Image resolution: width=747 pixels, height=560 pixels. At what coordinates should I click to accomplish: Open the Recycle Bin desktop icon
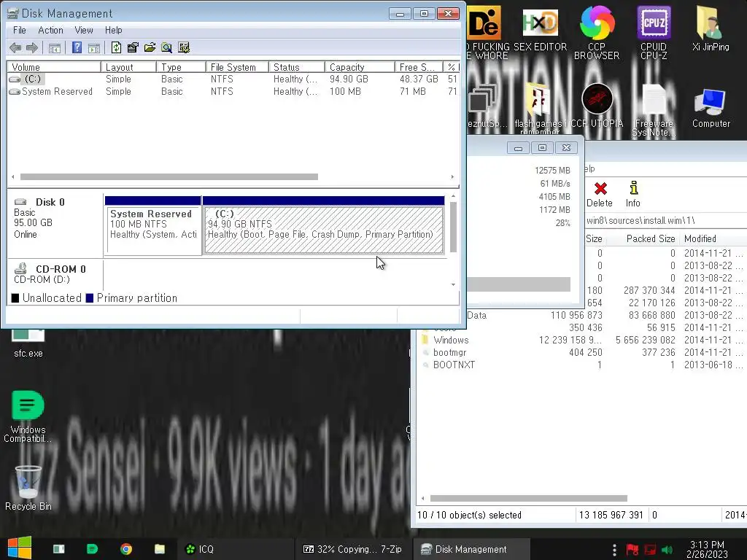pos(28,488)
